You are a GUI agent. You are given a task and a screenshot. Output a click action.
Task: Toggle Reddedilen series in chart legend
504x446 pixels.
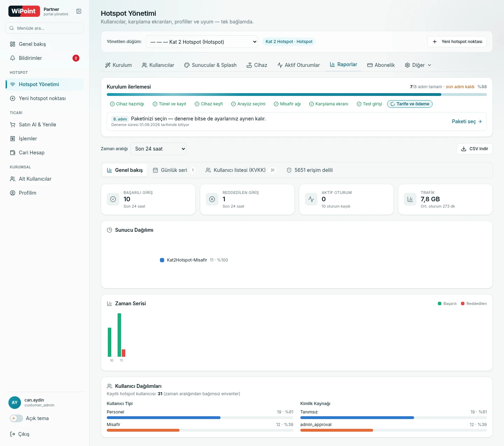tap(474, 304)
